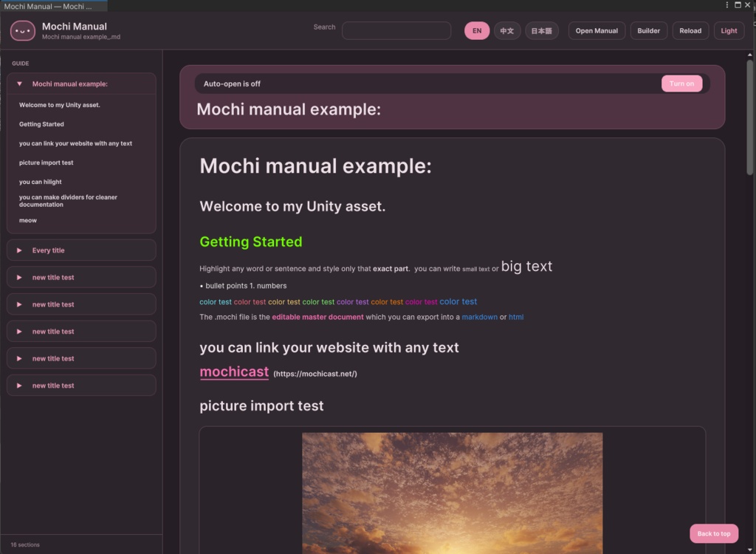756x554 pixels.
Task: Maximize the Mochi Manual window
Action: (x=738, y=5)
